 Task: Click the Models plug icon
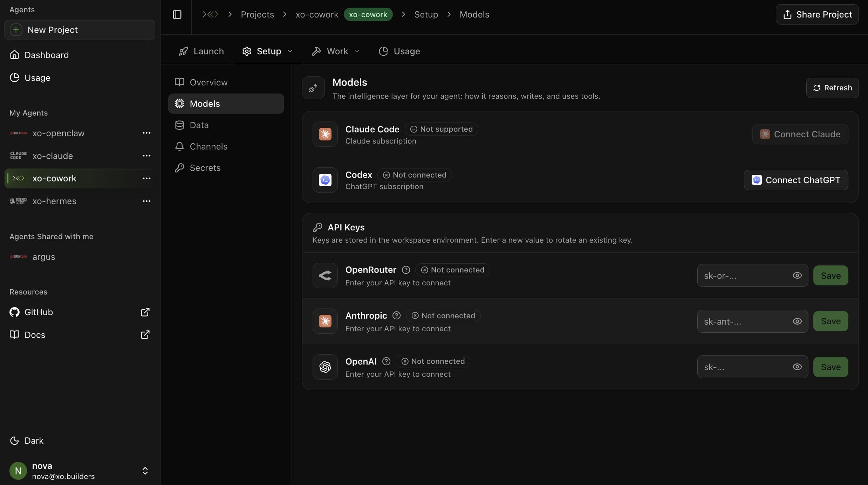[313, 88]
